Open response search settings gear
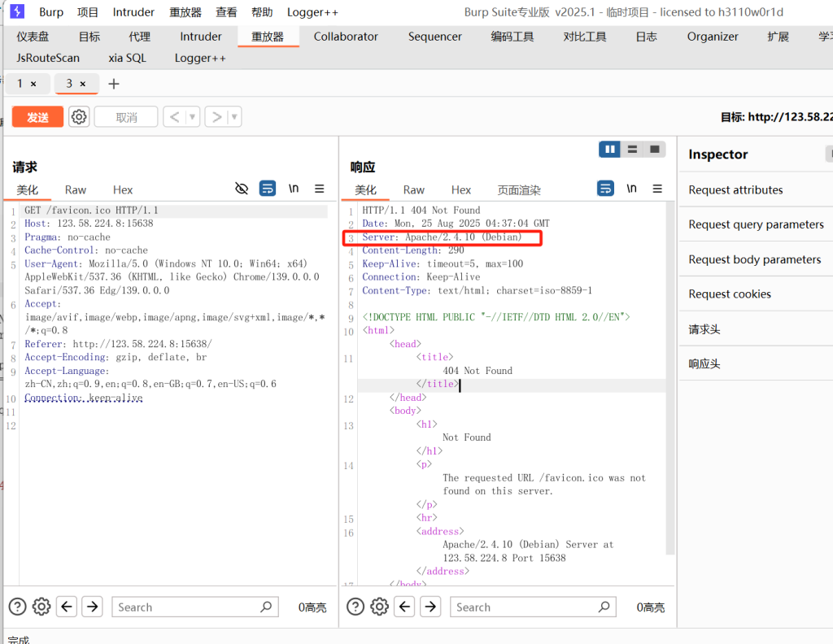The height and width of the screenshot is (644, 833). point(379,607)
